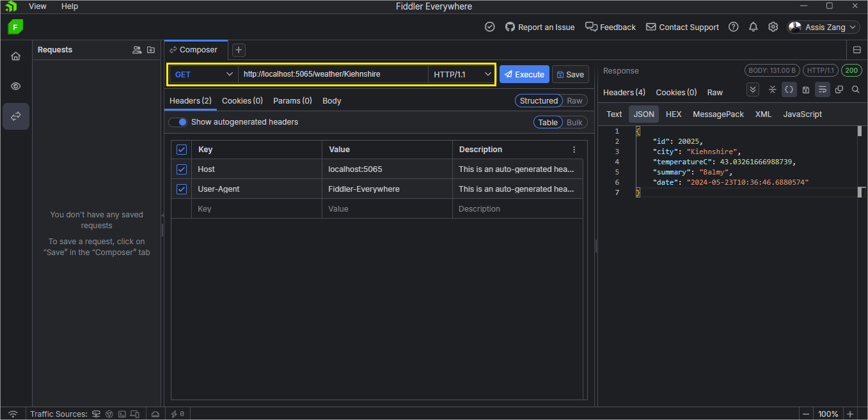Zoom in with the plus button

(850, 414)
